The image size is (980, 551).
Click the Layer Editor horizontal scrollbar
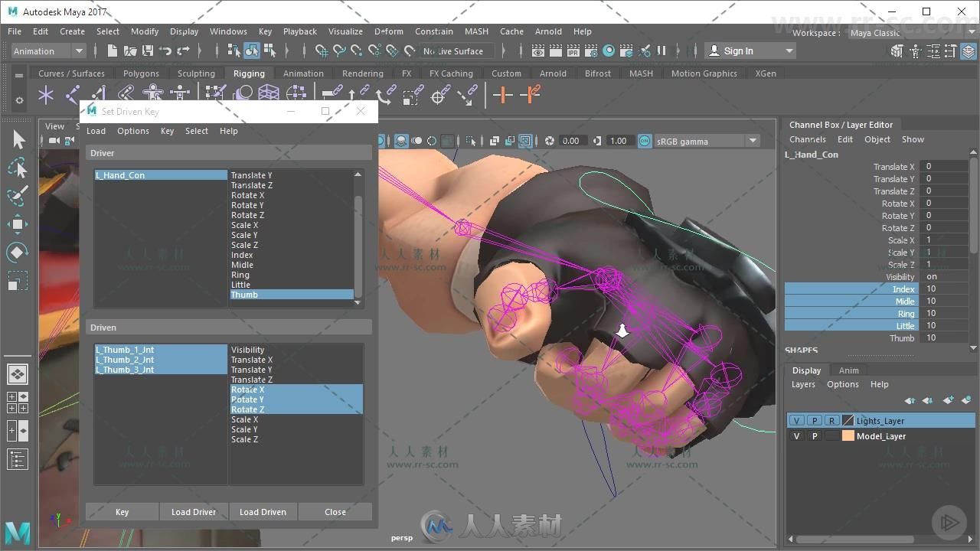click(x=856, y=539)
